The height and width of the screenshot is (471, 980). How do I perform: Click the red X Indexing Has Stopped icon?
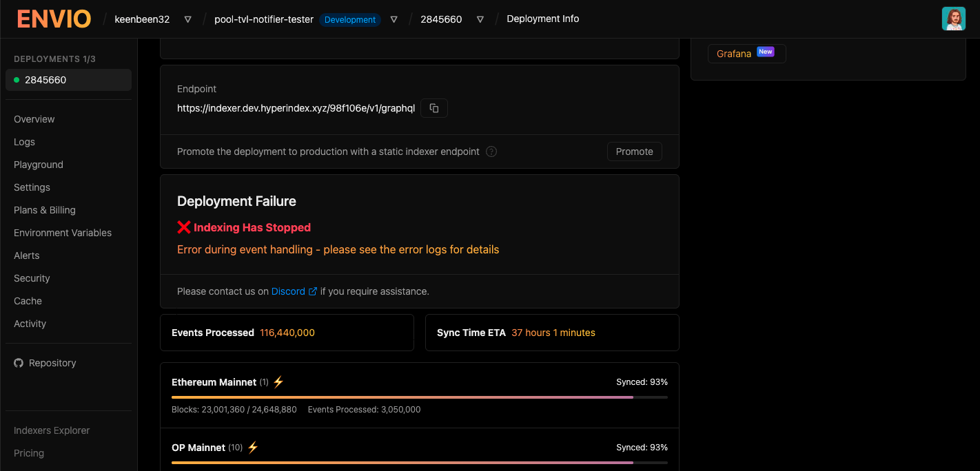pos(184,227)
